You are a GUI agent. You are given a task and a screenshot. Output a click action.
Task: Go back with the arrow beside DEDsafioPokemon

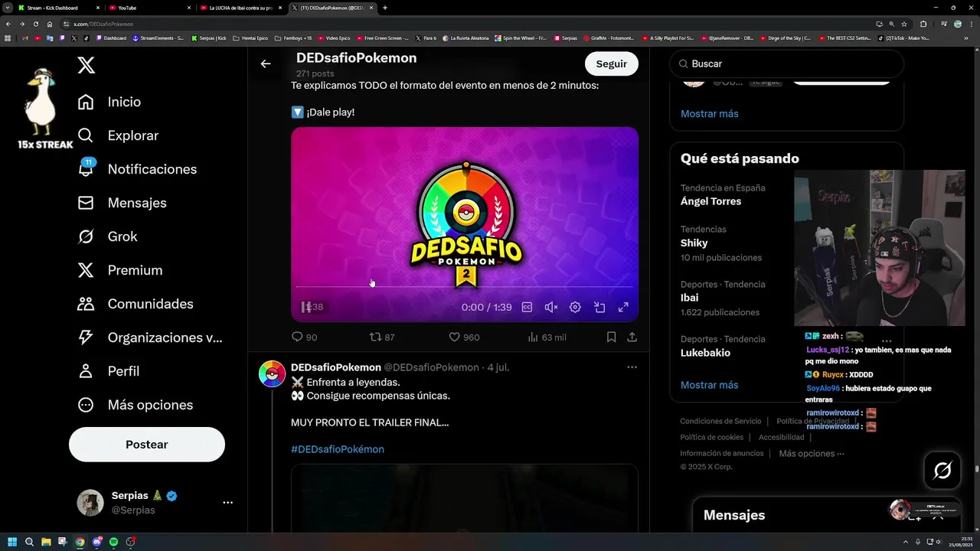pyautogui.click(x=266, y=64)
